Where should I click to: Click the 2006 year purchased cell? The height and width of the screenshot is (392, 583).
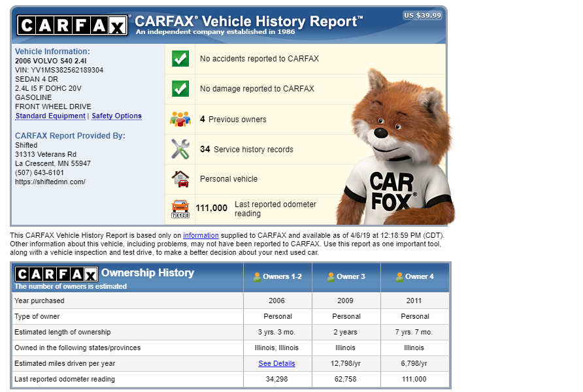[x=276, y=301]
